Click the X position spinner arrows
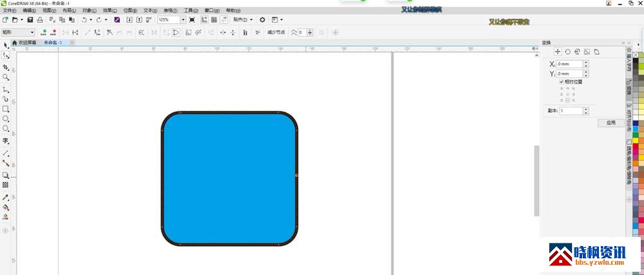Image resolution: width=644 pixels, height=275 pixels. pyautogui.click(x=585, y=64)
